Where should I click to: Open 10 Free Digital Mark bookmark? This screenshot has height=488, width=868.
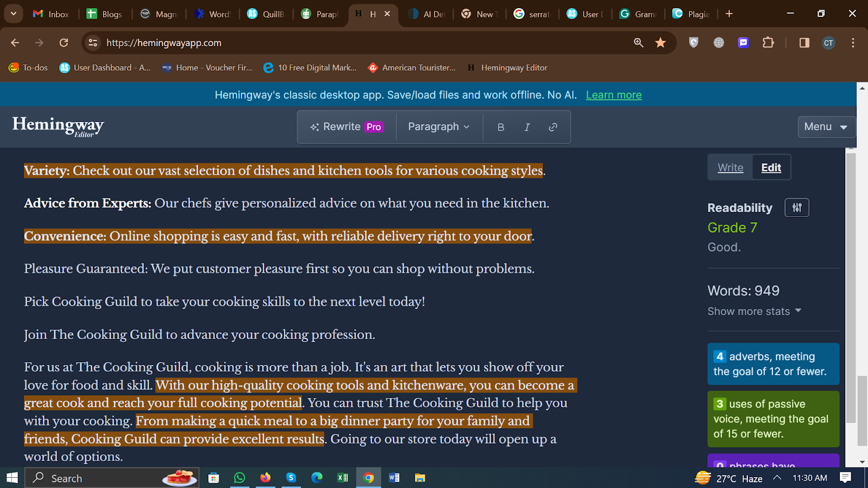pyautogui.click(x=310, y=68)
